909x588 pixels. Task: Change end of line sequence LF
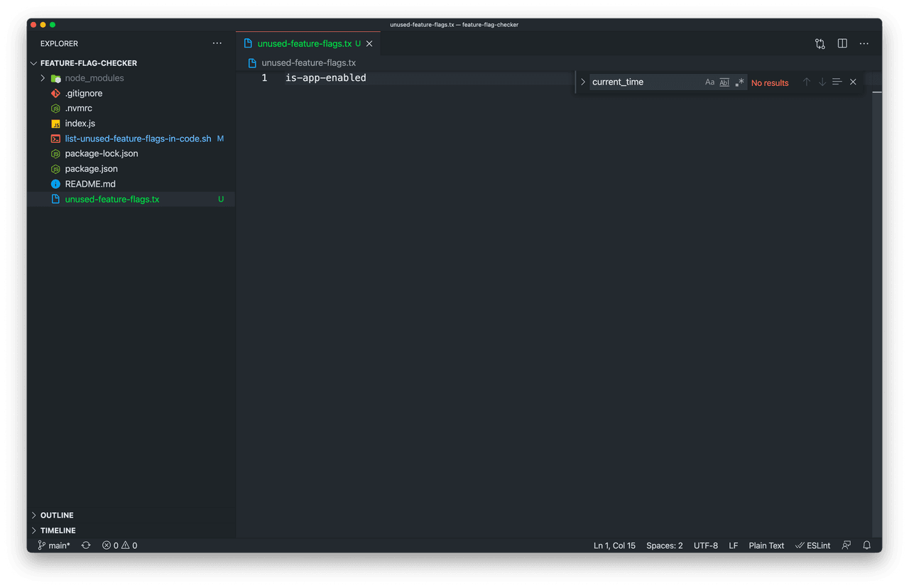[734, 545]
